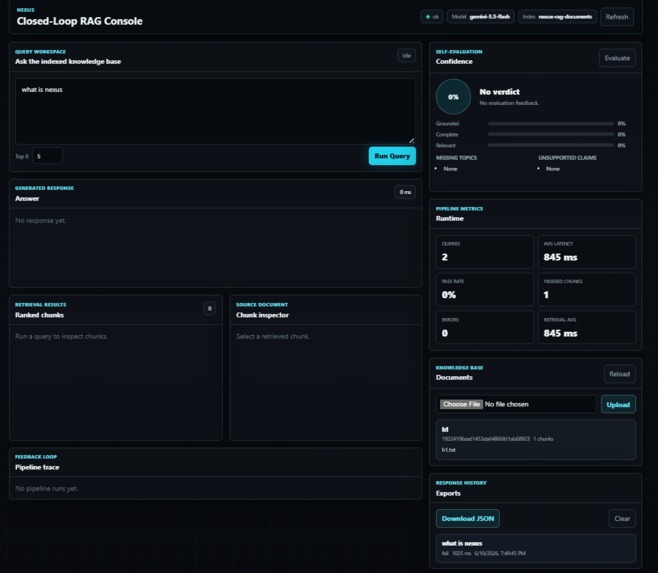658x573 pixels.
Task: Open the Choose File picker
Action: [x=461, y=404]
